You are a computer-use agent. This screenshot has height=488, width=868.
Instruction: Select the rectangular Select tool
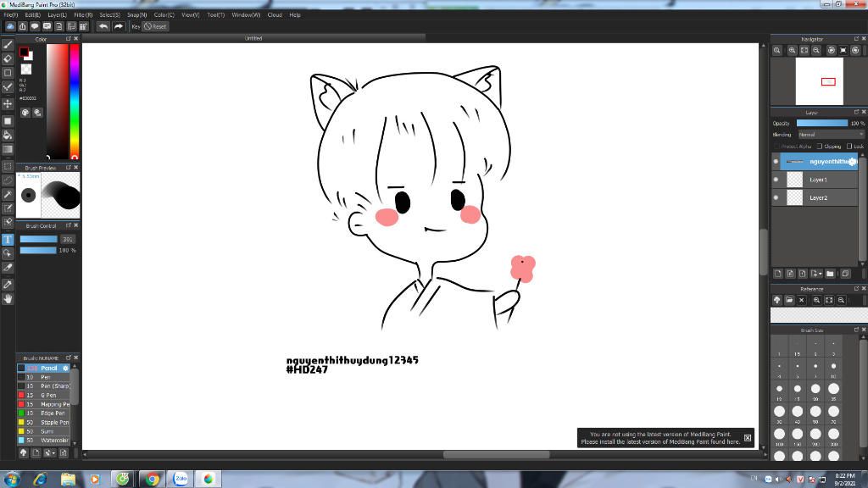8,166
